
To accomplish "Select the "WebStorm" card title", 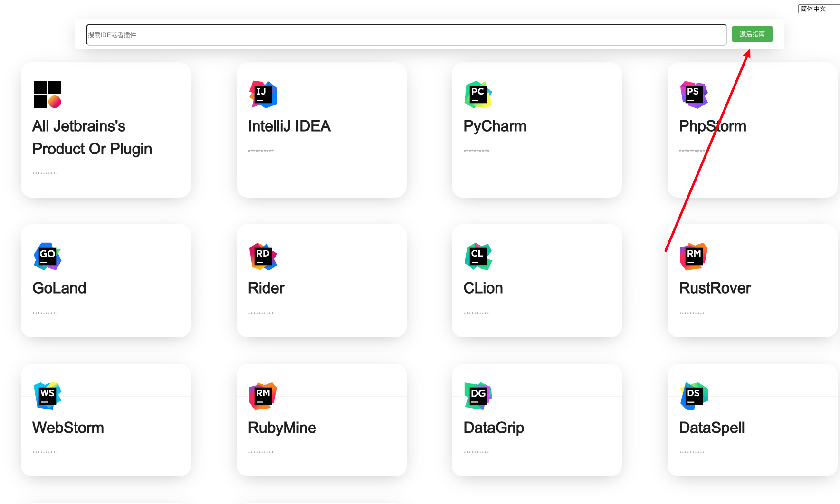I will click(68, 428).
